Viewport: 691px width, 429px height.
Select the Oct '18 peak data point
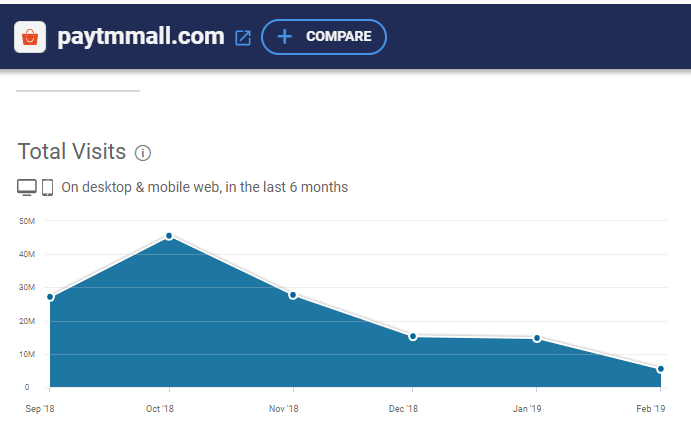169,236
